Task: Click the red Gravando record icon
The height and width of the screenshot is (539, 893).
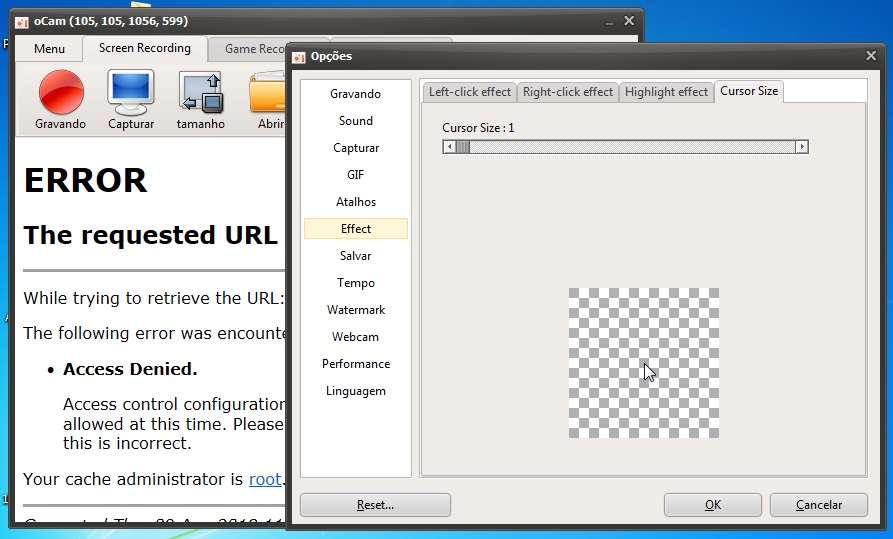Action: click(x=61, y=92)
